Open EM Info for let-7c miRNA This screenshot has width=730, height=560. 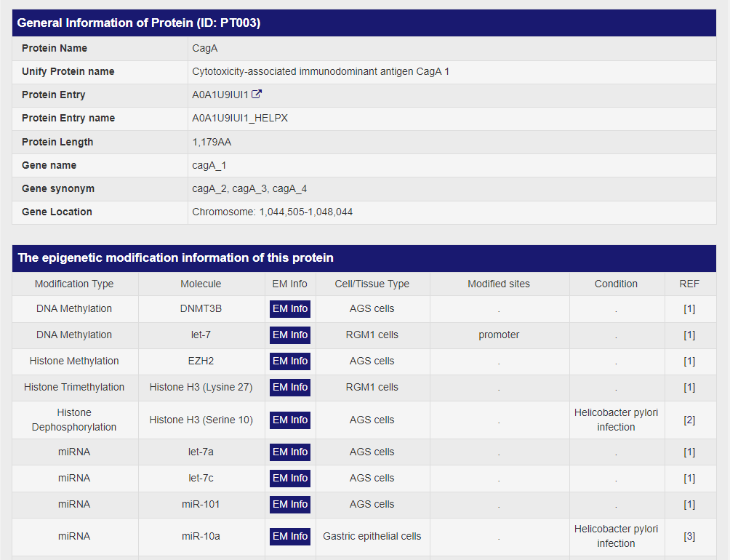pos(289,479)
